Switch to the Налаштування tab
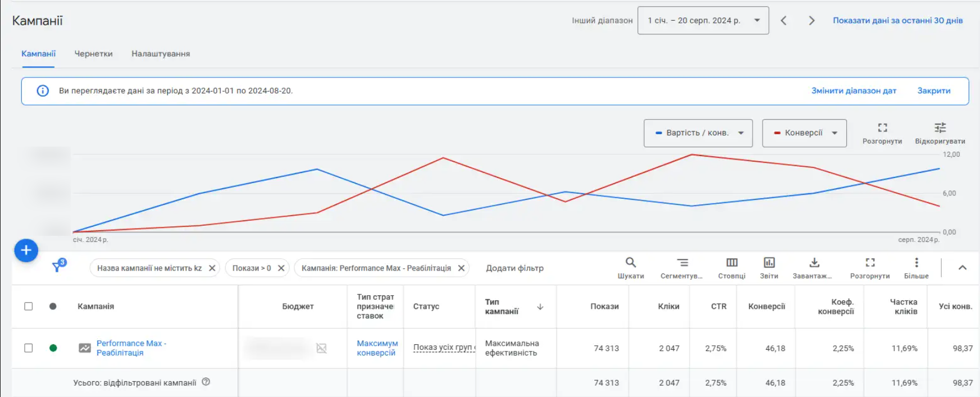Viewport: 980px width, 397px height. 161,54
